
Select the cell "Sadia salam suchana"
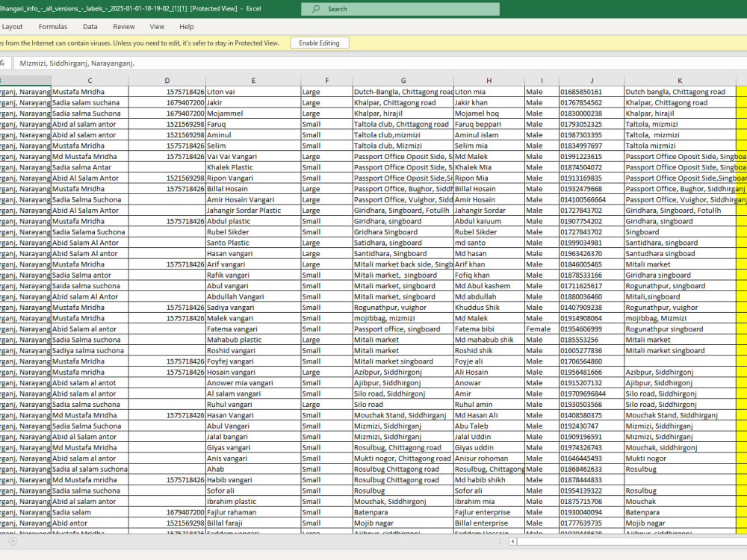90,102
